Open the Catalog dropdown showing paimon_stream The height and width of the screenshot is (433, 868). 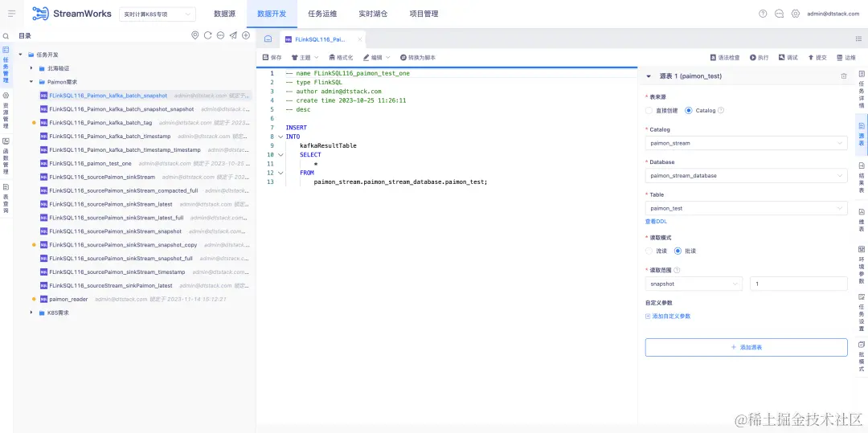coord(746,143)
